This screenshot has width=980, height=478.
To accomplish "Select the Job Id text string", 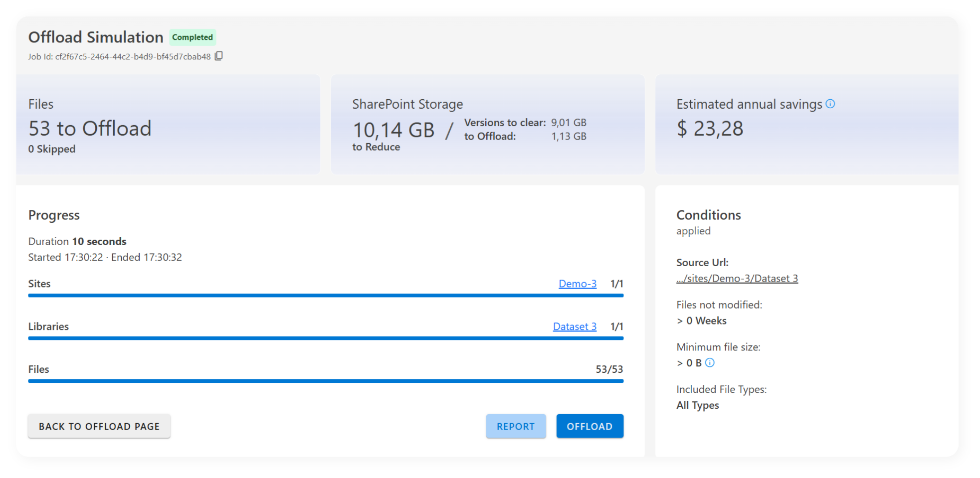I will (132, 57).
